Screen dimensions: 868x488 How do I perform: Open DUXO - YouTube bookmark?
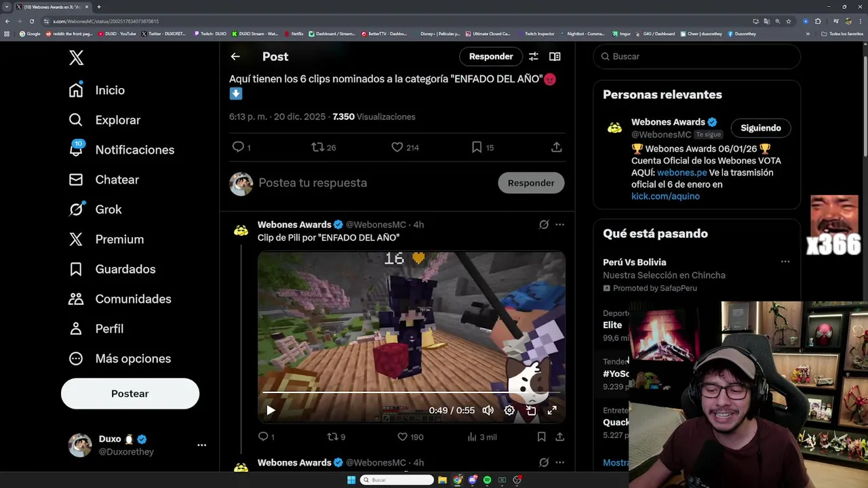[x=117, y=33]
